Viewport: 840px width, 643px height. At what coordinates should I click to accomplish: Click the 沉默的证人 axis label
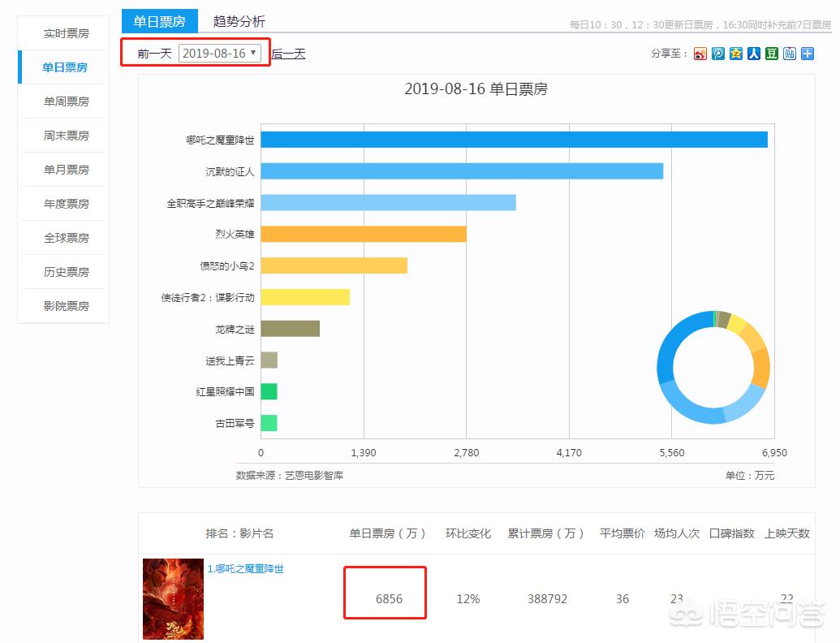(x=230, y=171)
